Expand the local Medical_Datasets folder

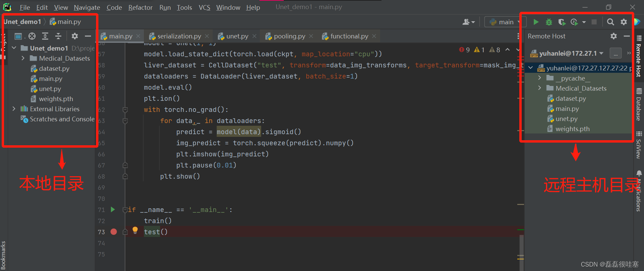(23, 58)
